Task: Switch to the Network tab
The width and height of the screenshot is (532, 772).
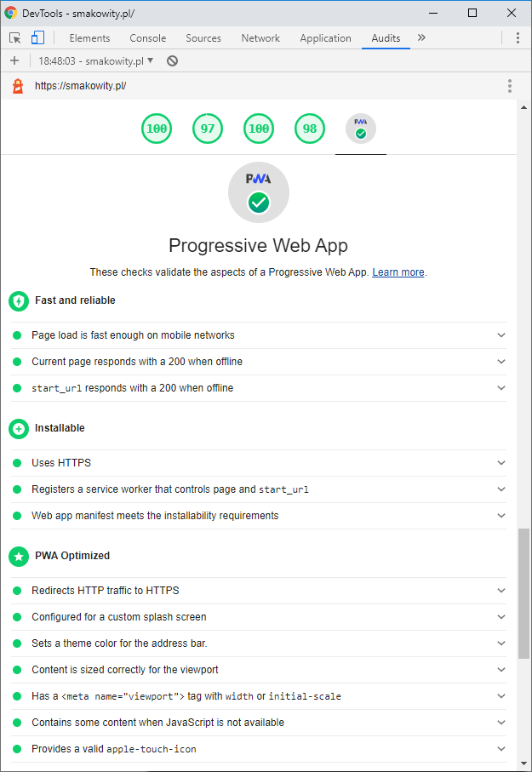Action: click(x=260, y=38)
